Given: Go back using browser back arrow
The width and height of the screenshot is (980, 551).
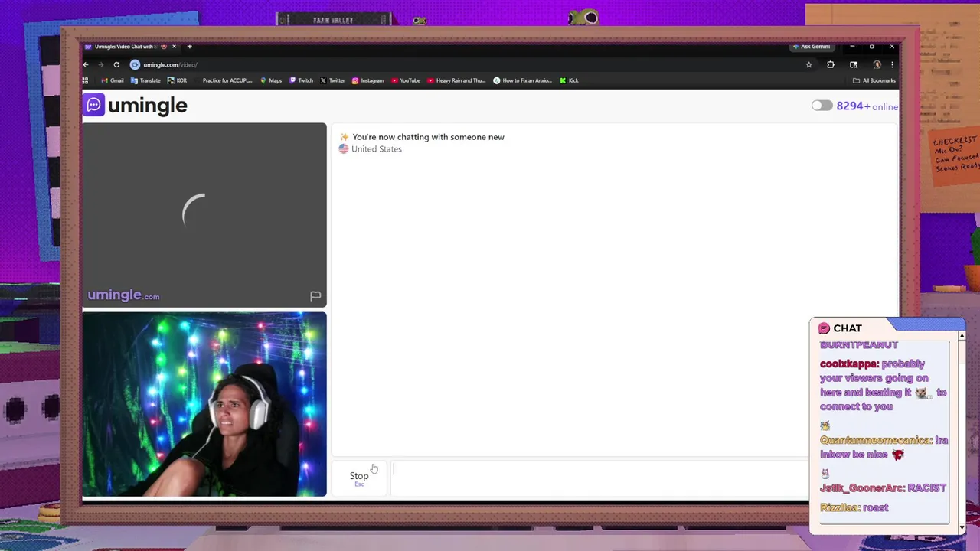Looking at the screenshot, I should coord(86,65).
